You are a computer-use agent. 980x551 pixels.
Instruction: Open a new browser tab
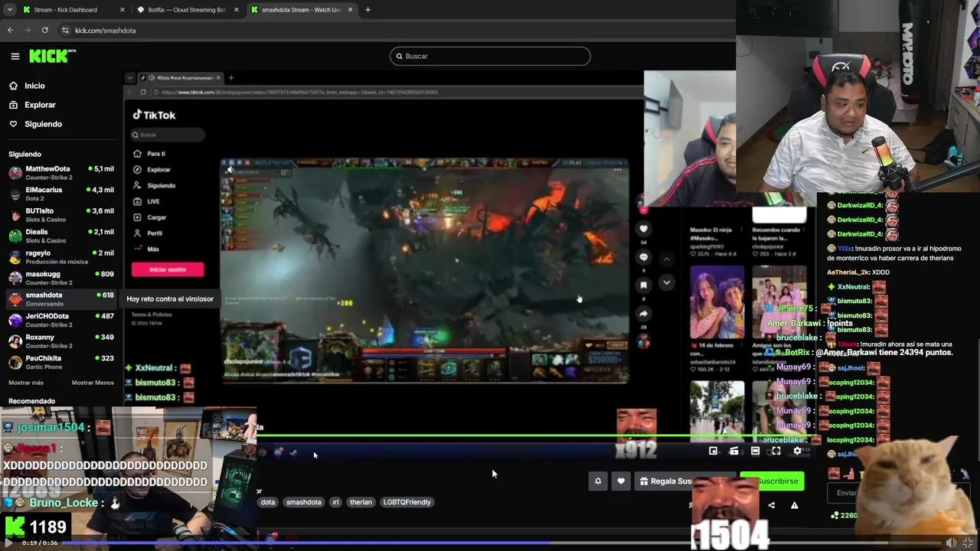coord(367,10)
